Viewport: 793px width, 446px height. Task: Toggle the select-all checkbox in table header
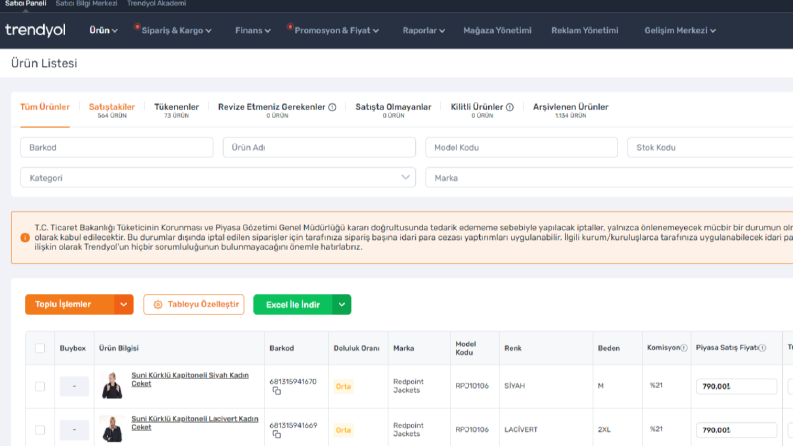40,348
